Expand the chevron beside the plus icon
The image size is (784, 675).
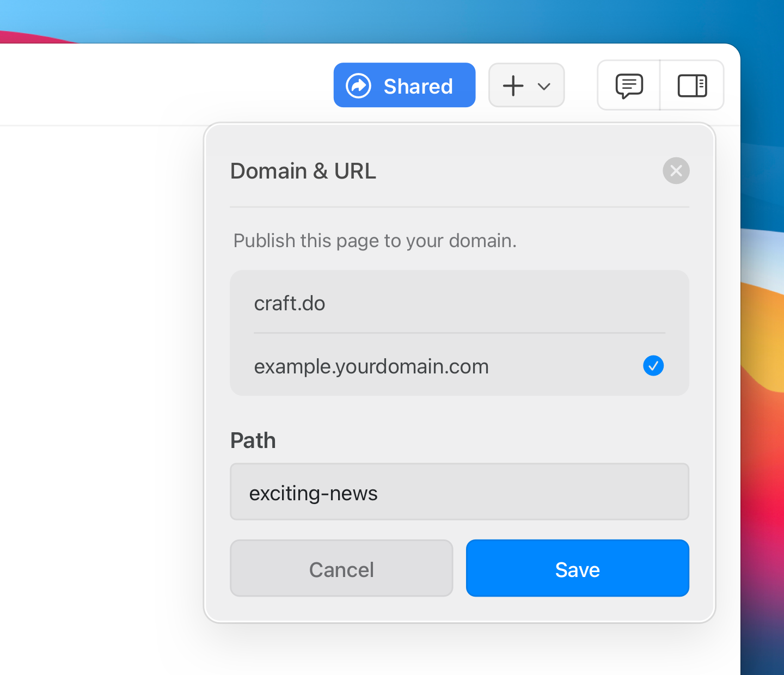(544, 87)
